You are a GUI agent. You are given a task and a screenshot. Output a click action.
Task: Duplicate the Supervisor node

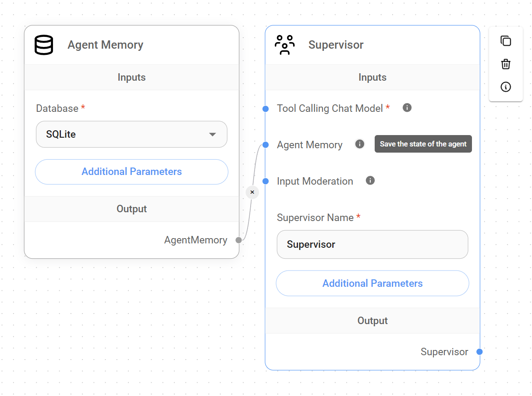click(x=506, y=41)
